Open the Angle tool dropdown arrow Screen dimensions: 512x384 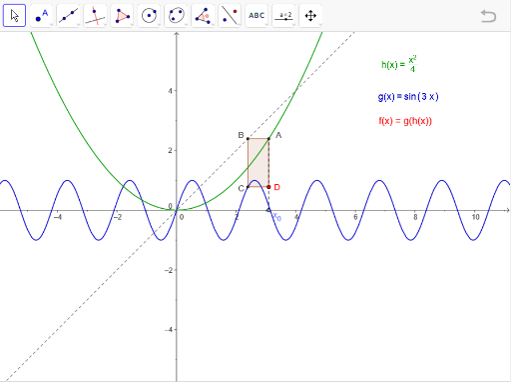click(213, 25)
